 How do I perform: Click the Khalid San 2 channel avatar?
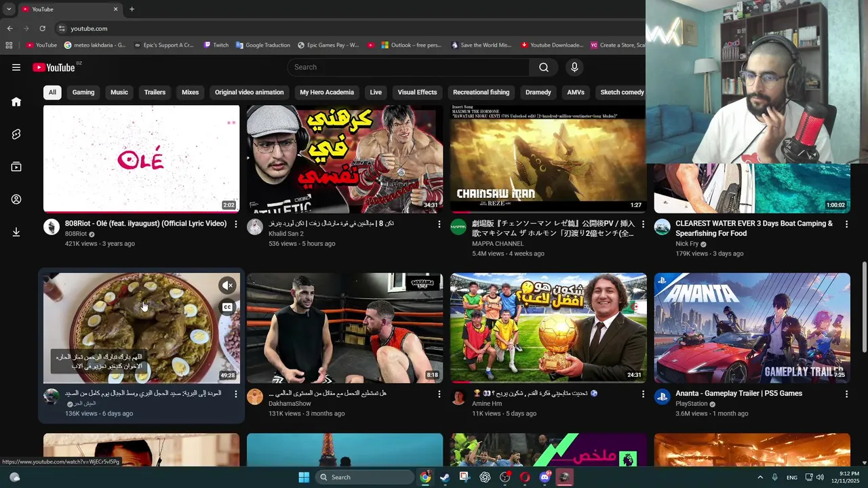[x=255, y=227]
